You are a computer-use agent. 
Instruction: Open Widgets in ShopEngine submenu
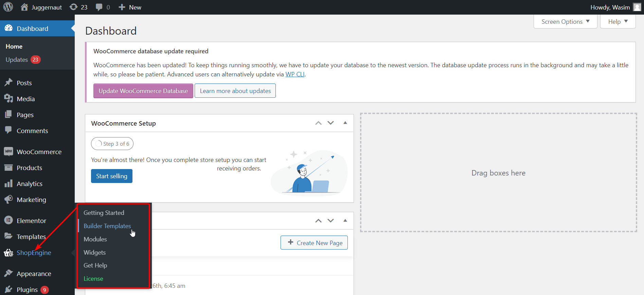95,252
